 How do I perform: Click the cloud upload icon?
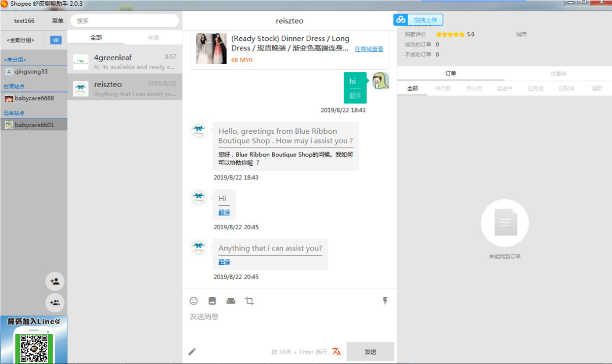pos(400,20)
